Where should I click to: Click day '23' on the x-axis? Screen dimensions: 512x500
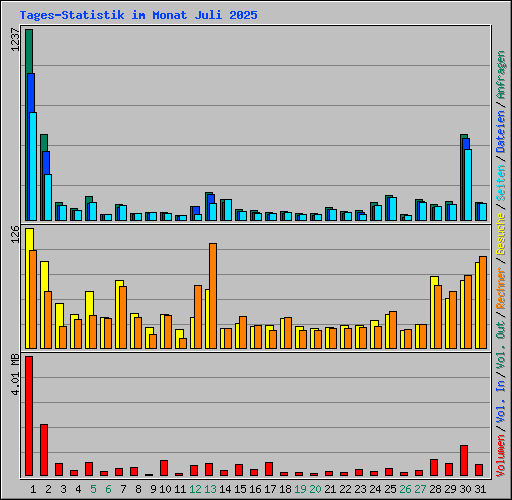click(360, 489)
